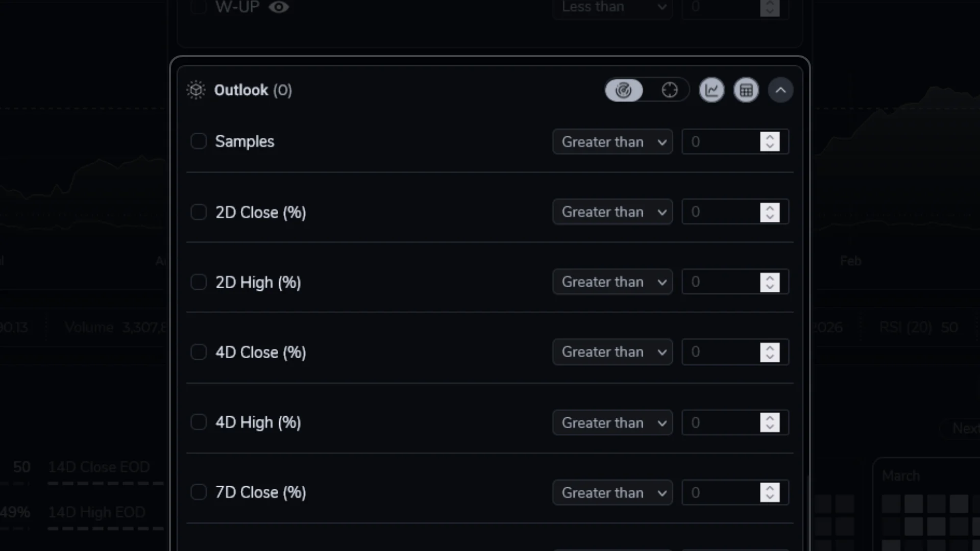This screenshot has height=551, width=980.
Task: Open the 2D High (%) Greater than dropdown
Action: 612,282
